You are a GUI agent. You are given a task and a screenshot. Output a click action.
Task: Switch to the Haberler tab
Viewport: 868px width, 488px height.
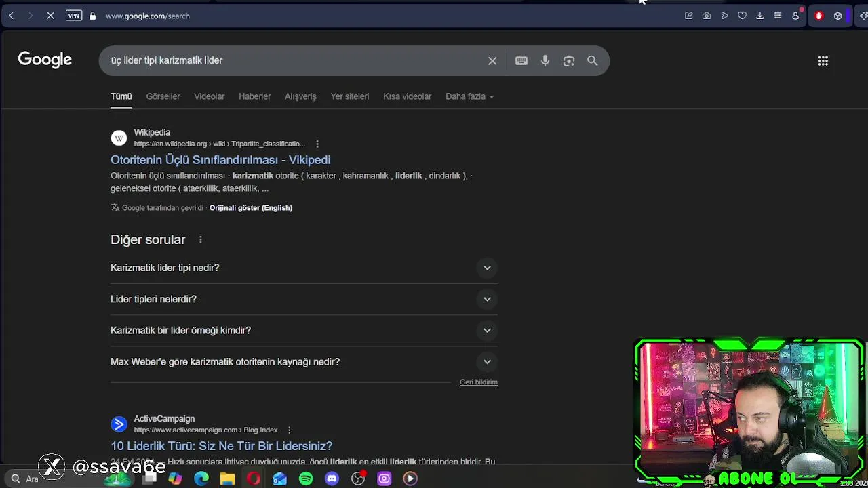255,96
